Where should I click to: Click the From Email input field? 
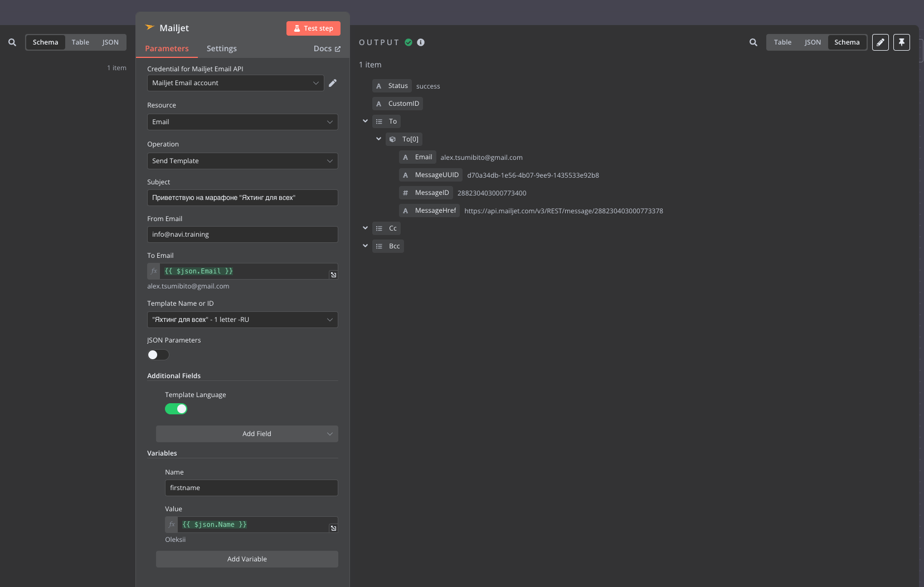[242, 234]
